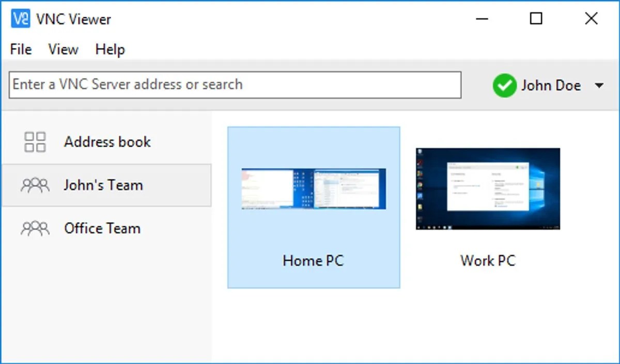620x364 pixels.
Task: Click the Home PC label text
Action: (x=313, y=261)
